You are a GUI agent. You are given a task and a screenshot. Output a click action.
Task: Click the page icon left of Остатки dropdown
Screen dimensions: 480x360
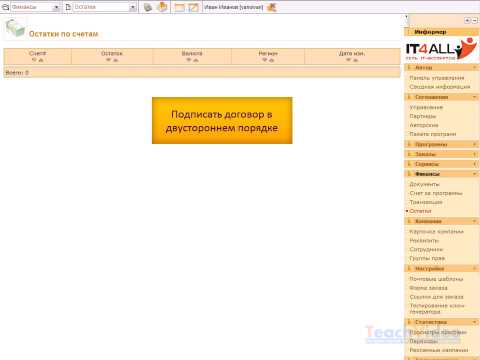pyautogui.click(x=68, y=7)
